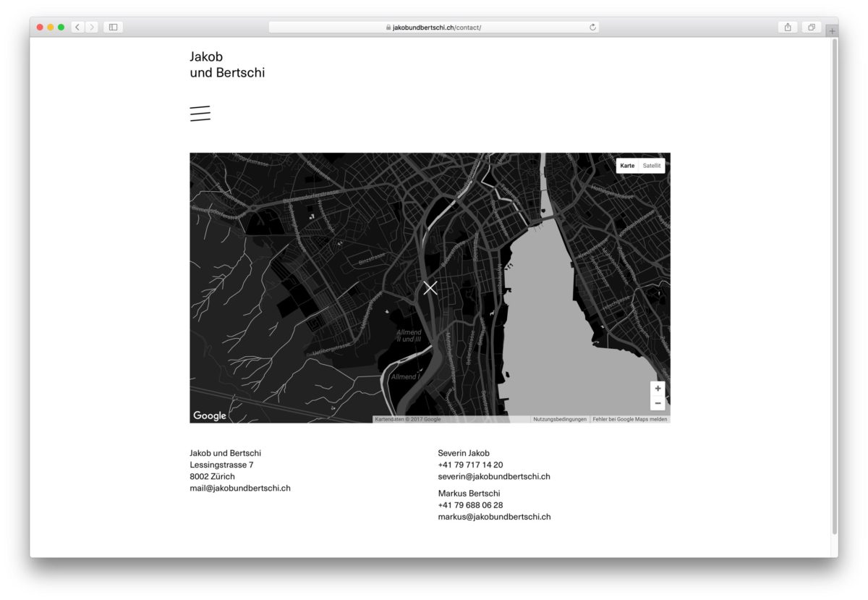Switch map to Satellit view
Screen dimensions: 868x600
652,166
